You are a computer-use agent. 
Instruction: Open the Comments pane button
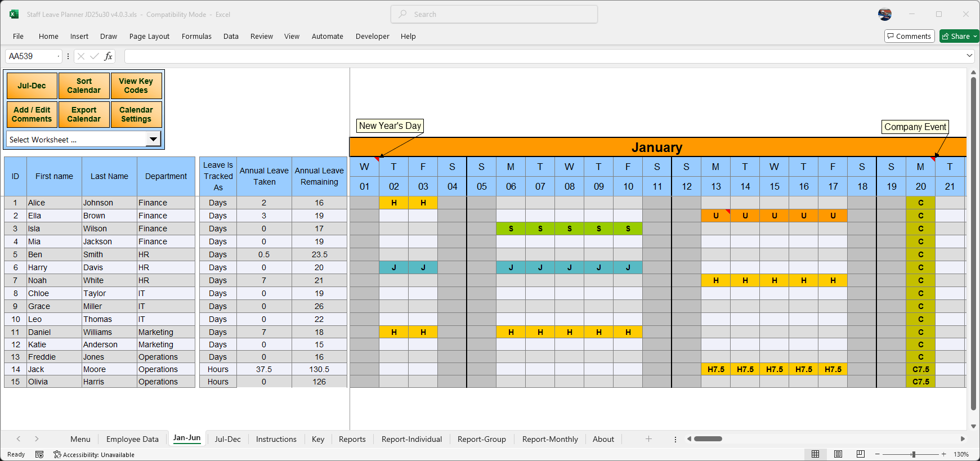point(909,36)
